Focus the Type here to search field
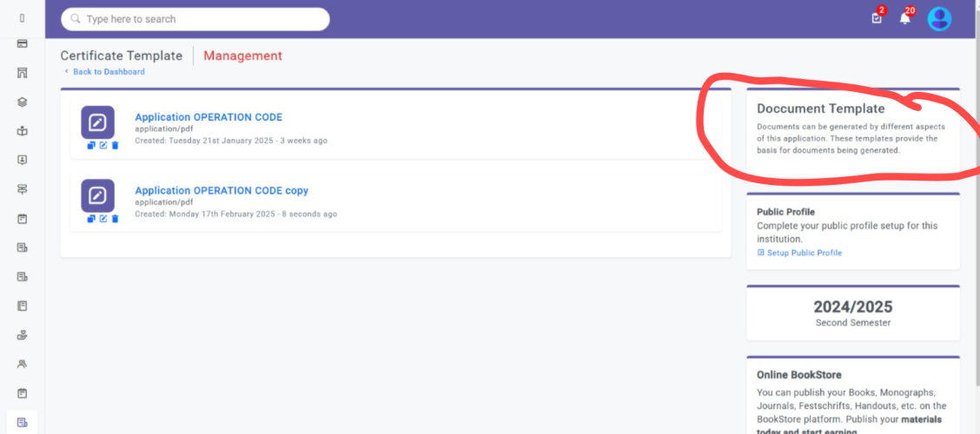Screen dimensions: 980x434 tap(195, 19)
